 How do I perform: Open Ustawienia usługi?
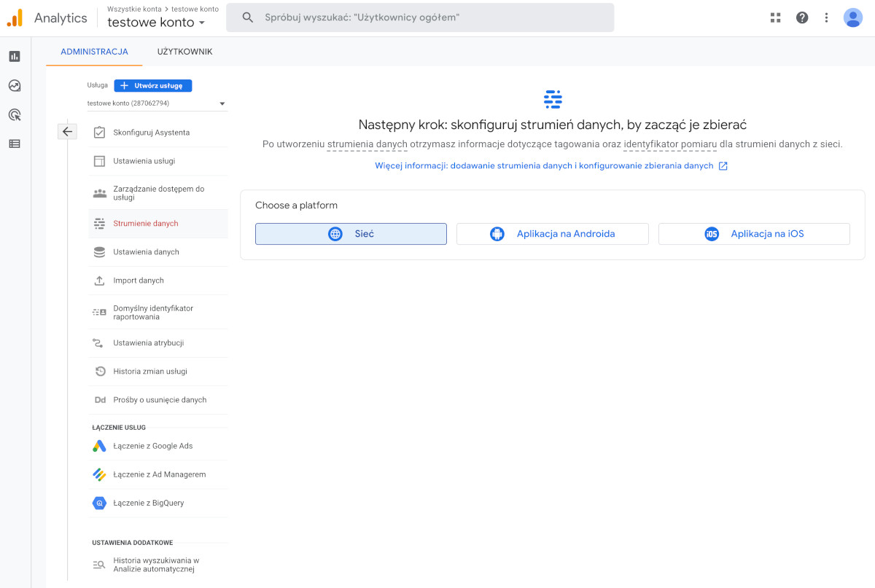[158, 161]
